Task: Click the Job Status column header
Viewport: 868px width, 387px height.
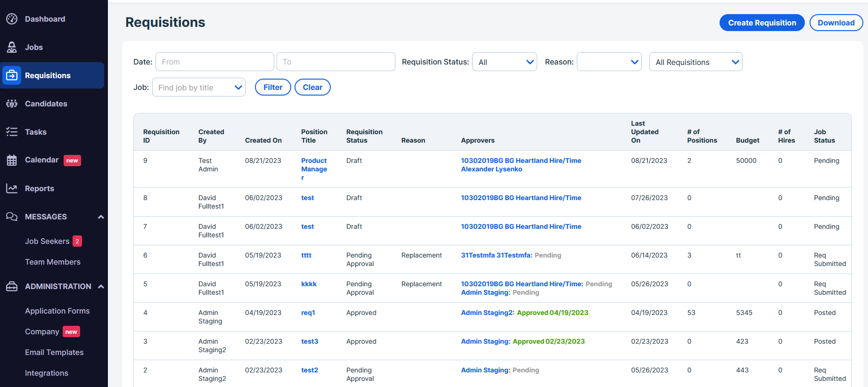Action: point(824,136)
